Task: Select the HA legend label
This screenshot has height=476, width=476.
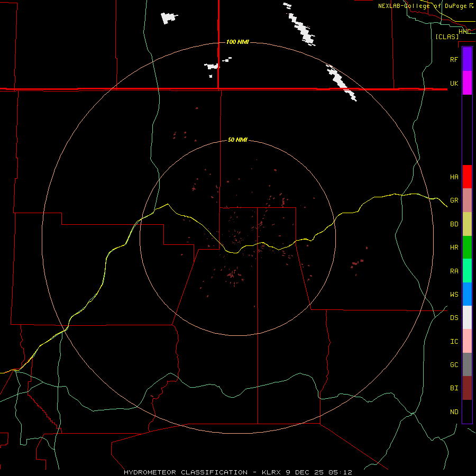Action: pyautogui.click(x=454, y=177)
